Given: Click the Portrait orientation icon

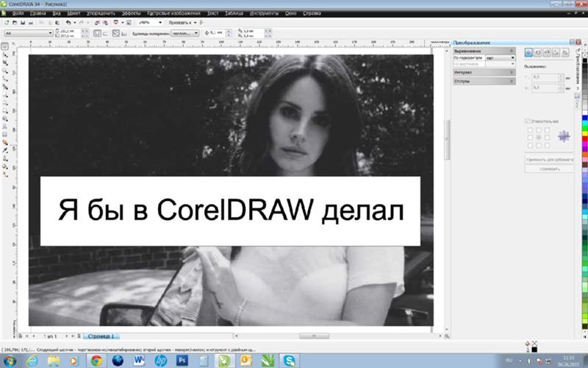Looking at the screenshot, I should (98, 33).
